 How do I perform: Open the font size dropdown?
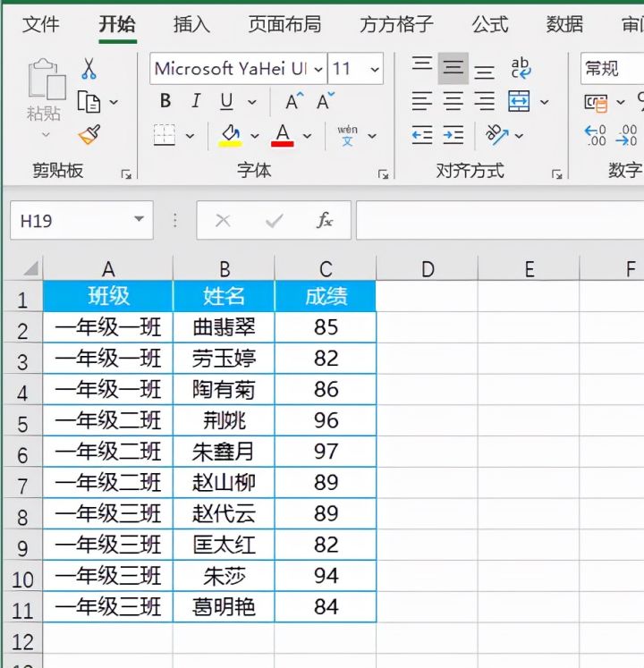[375, 69]
